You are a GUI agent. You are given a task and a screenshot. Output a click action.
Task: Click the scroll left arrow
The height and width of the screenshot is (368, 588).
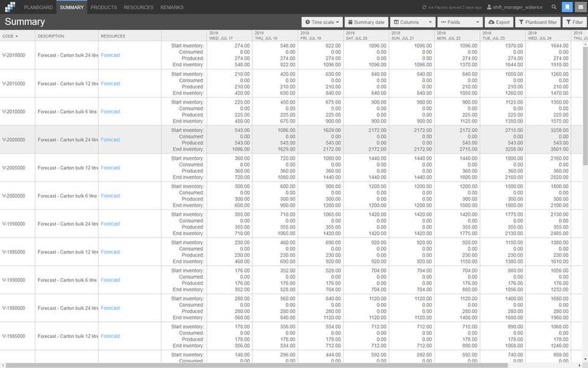[x=2, y=366]
